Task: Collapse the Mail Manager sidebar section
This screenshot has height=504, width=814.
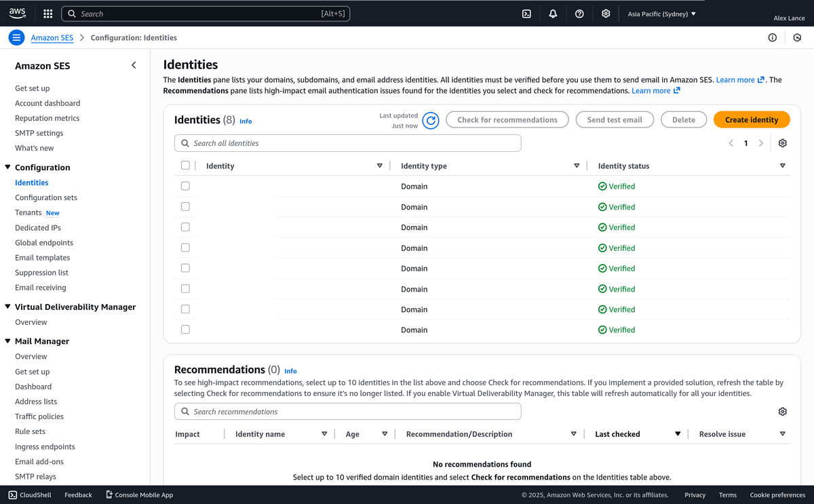Action: (x=7, y=341)
